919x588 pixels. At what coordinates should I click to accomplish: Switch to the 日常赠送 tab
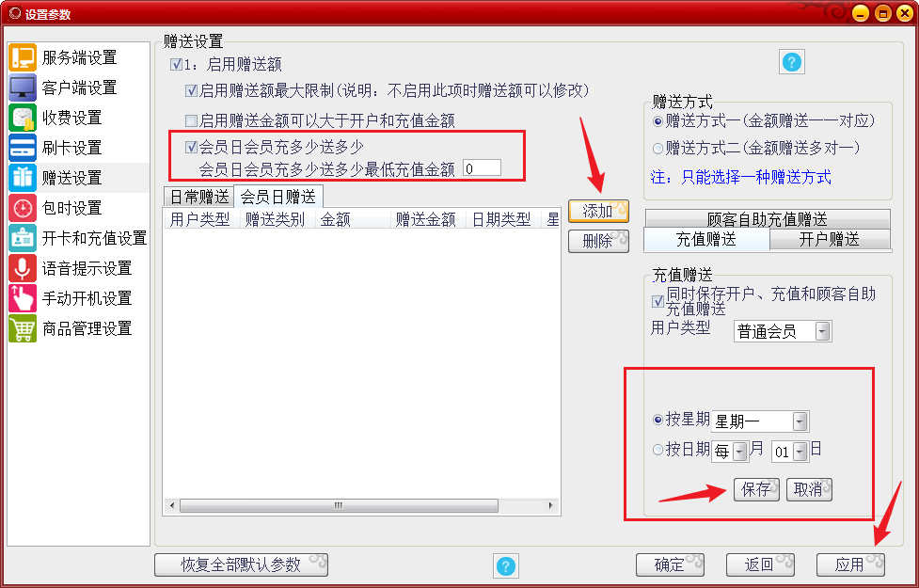tap(198, 197)
